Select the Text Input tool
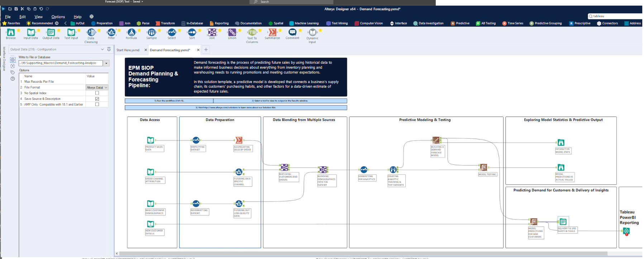This screenshot has height=259, width=644. pyautogui.click(x=71, y=34)
